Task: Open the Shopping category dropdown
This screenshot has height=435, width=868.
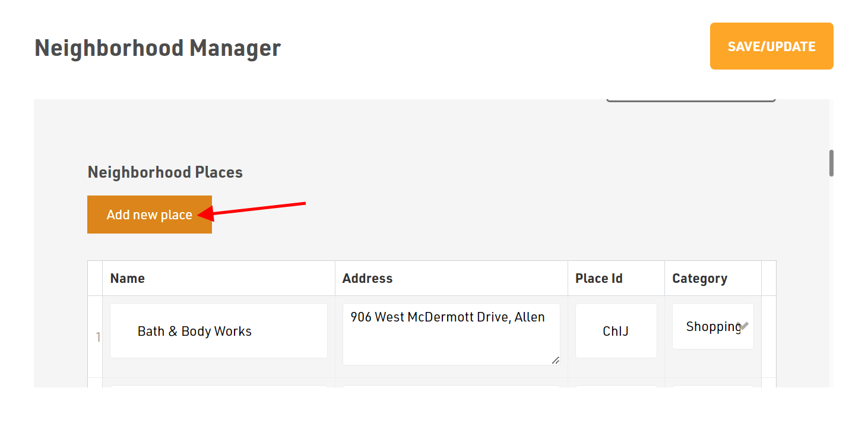Action: pyautogui.click(x=713, y=326)
